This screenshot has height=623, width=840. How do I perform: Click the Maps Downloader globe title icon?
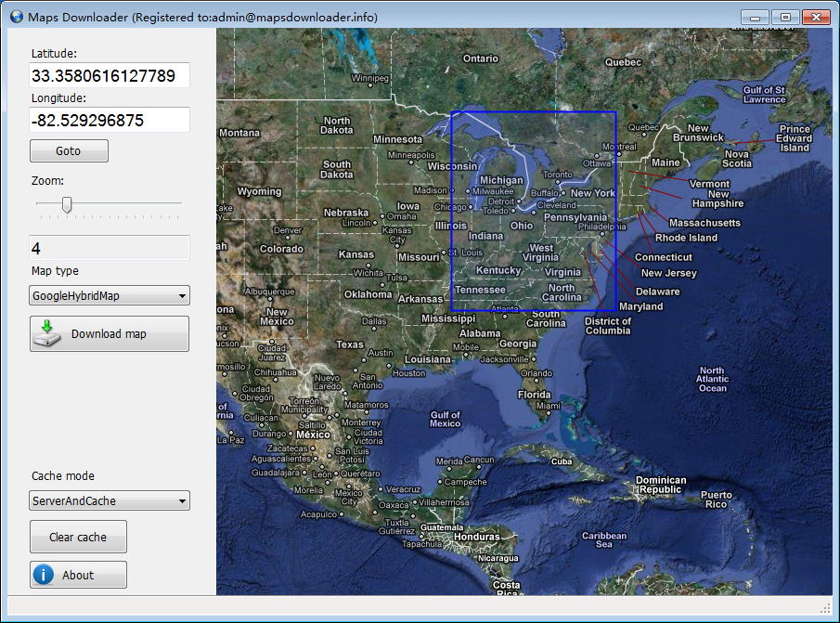17,17
